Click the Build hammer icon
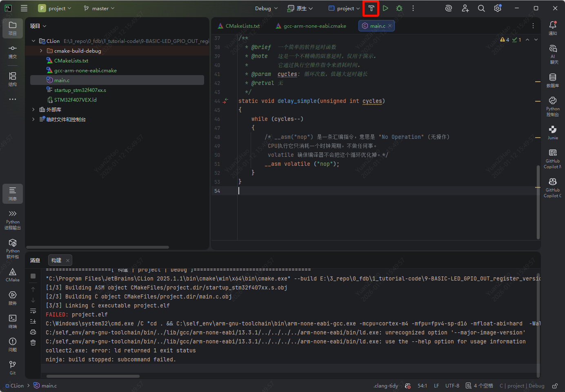 click(x=371, y=8)
